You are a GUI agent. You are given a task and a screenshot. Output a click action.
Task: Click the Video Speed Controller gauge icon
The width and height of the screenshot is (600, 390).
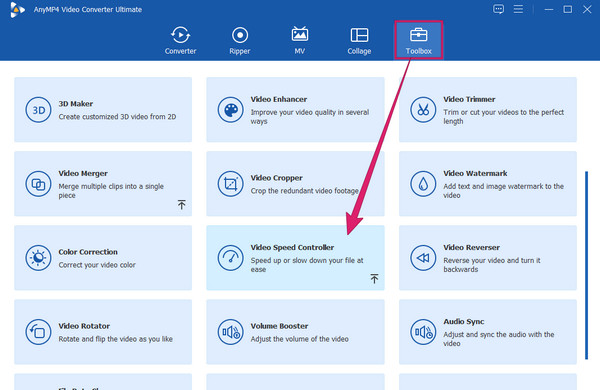pyautogui.click(x=230, y=258)
